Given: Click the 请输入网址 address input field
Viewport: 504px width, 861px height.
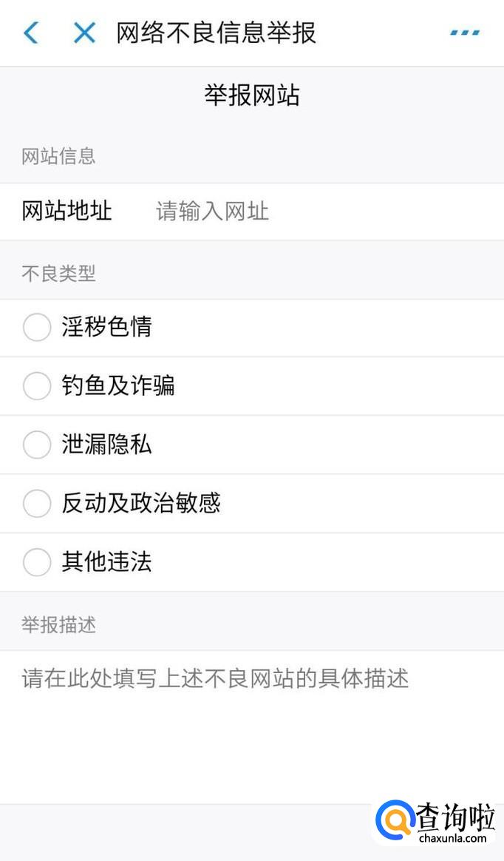Looking at the screenshot, I should 296,212.
